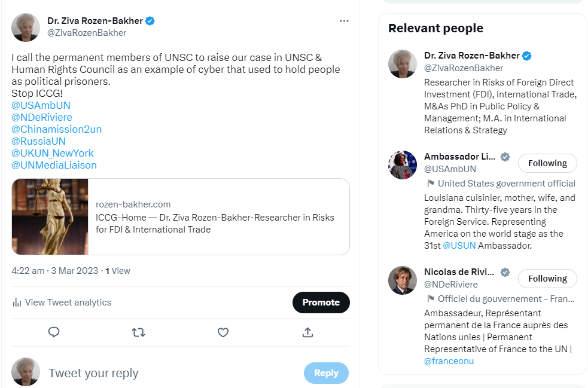Screen dimensions: 588x388
Task: Click the retweet icon
Action: (138, 332)
